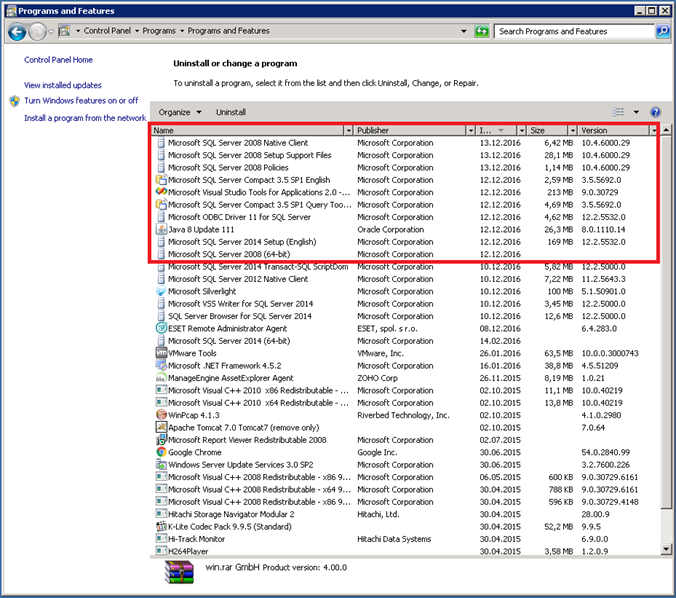Click the change view icon
The image size is (676, 598).
(x=618, y=112)
